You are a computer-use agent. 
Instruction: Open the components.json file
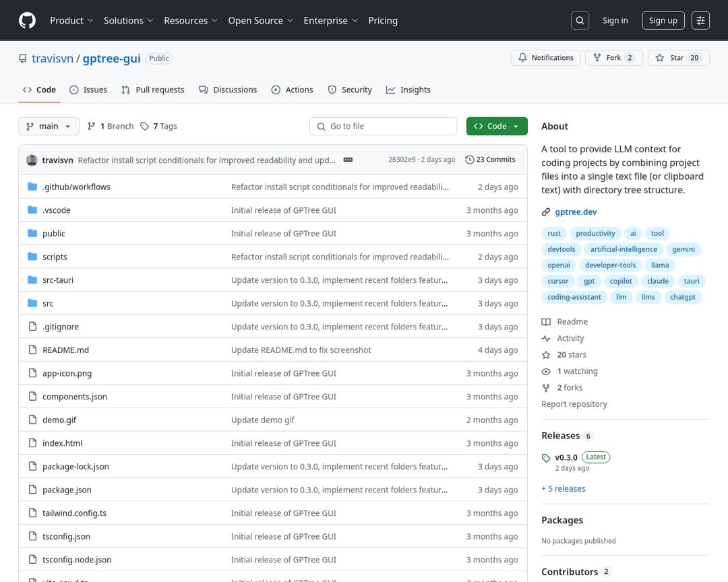click(x=75, y=396)
